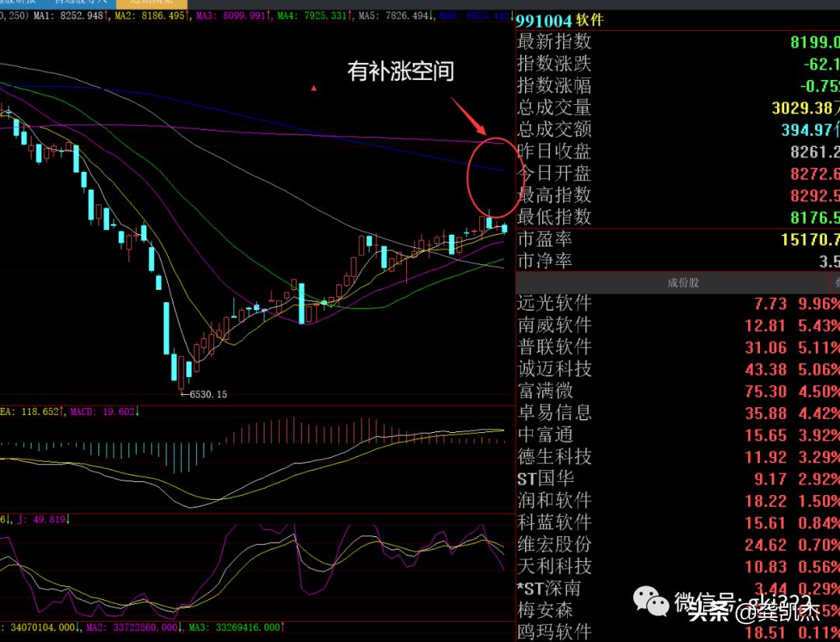Image resolution: width=840 pixels, height=642 pixels.
Task: Click the MA3: 8099.991 indicator value
Action: 233,16
